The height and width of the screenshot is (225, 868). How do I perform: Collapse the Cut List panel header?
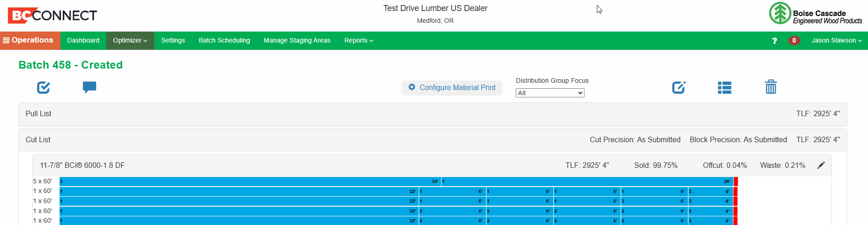[x=432, y=140]
